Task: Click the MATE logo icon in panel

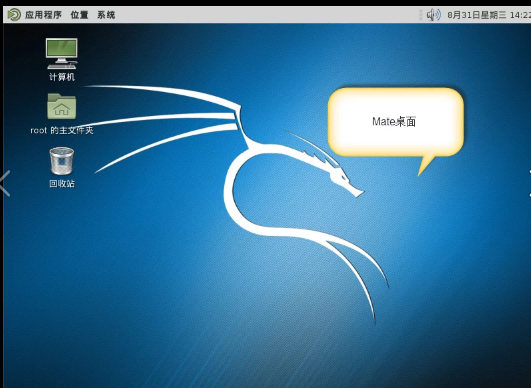Action: coord(14,15)
